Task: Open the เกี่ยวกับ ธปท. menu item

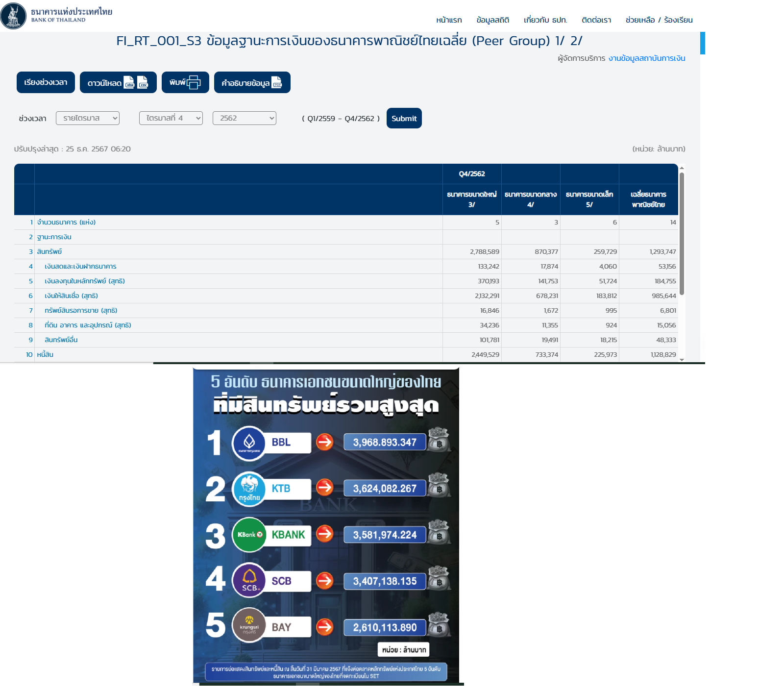Action: (545, 20)
